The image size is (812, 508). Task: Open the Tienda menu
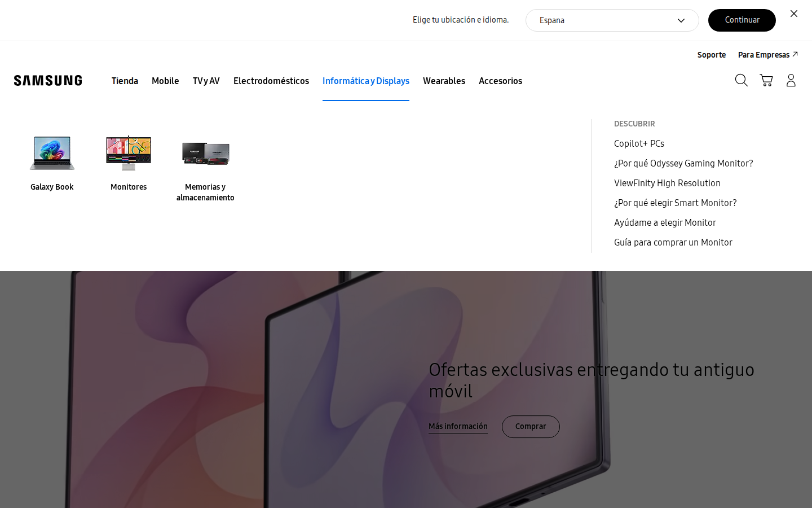[125, 81]
